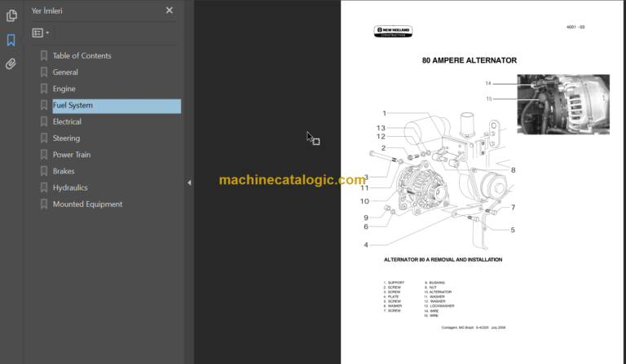Click the bookmark icon beside Power Train
This screenshot has height=364, width=626.
coord(44,155)
